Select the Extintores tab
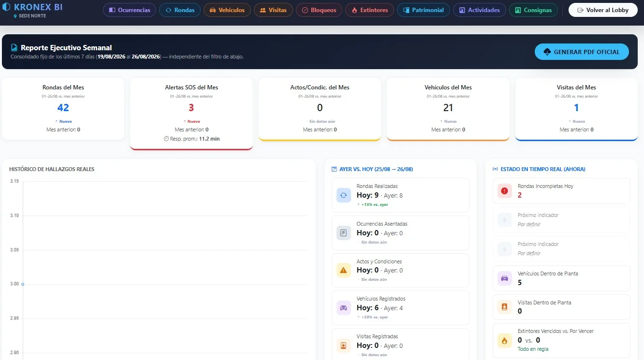This screenshot has height=360, width=644. tap(370, 10)
